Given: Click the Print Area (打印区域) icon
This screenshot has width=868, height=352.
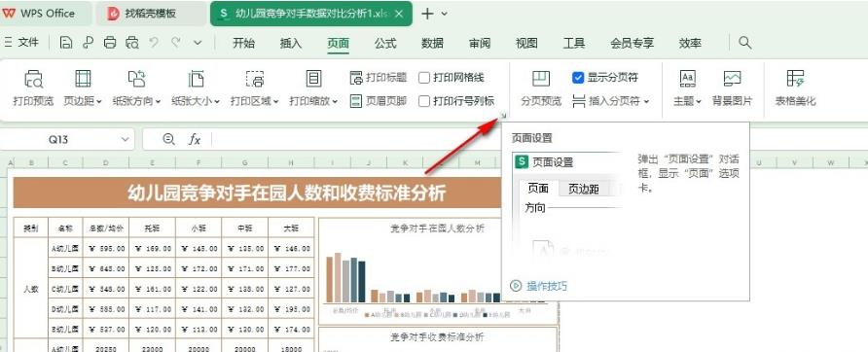Looking at the screenshot, I should point(255,79).
